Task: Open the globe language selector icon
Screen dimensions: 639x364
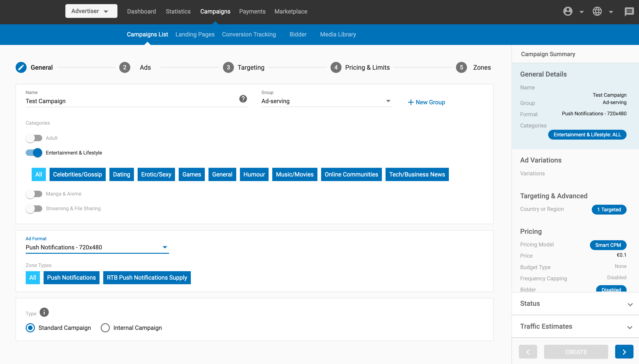Action: point(597,11)
